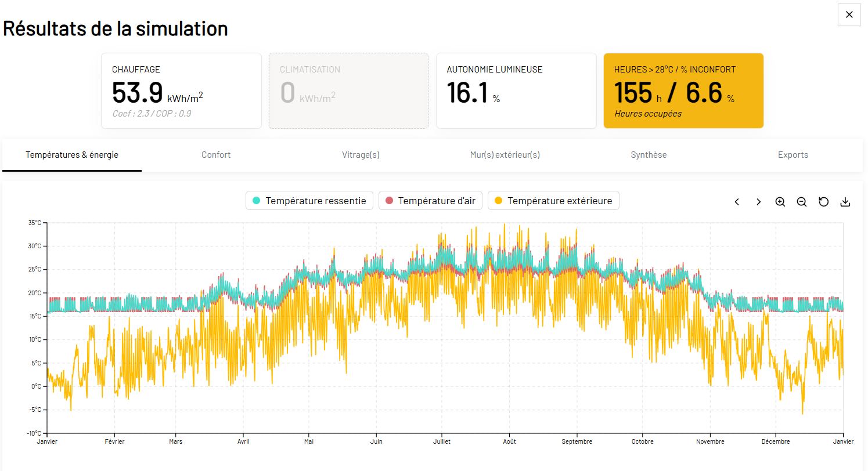Click the Juillet x-axis label
868x471 pixels.
pos(441,442)
